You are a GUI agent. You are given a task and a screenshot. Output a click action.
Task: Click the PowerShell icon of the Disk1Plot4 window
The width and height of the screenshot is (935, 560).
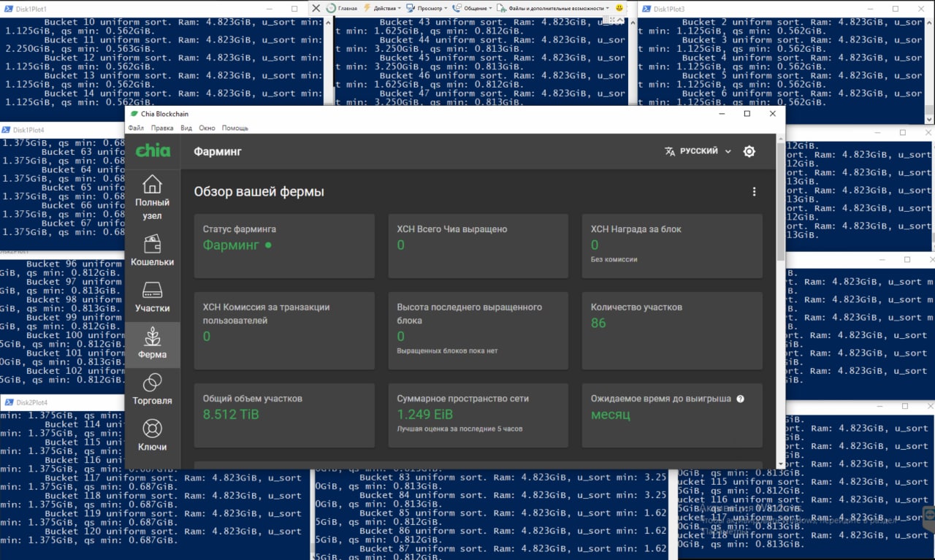pyautogui.click(x=6, y=130)
